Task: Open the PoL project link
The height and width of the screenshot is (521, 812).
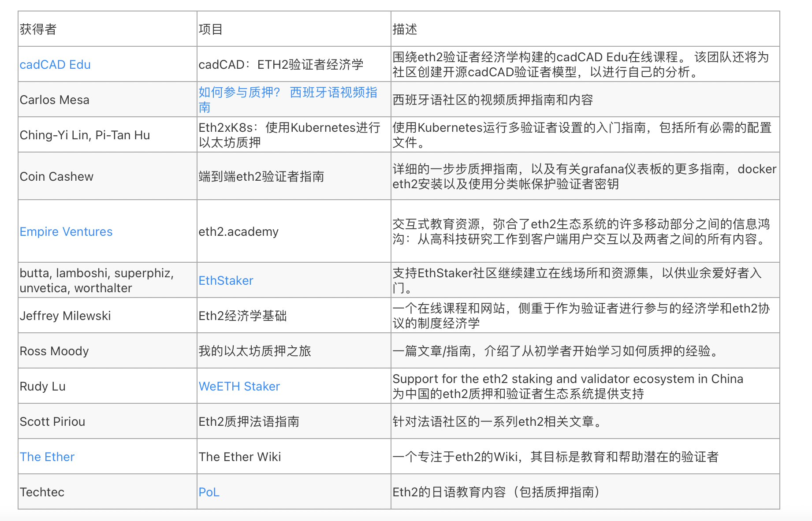Action: click(x=209, y=492)
